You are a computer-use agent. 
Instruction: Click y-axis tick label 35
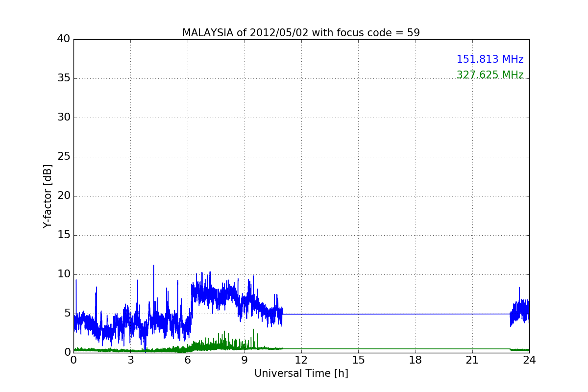(x=63, y=78)
